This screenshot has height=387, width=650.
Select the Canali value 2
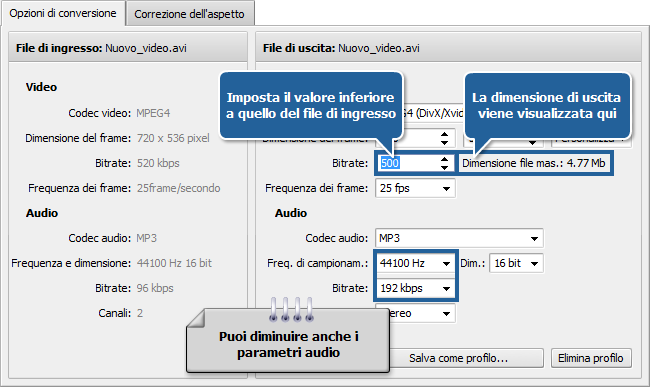(x=140, y=313)
